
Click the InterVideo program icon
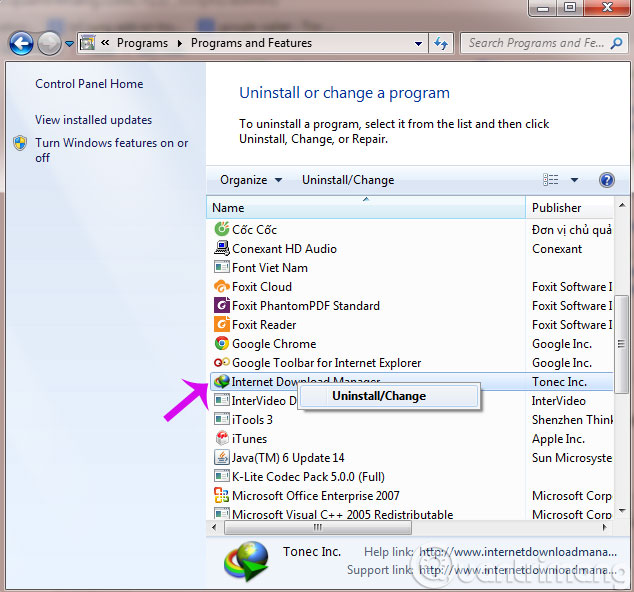click(x=222, y=400)
